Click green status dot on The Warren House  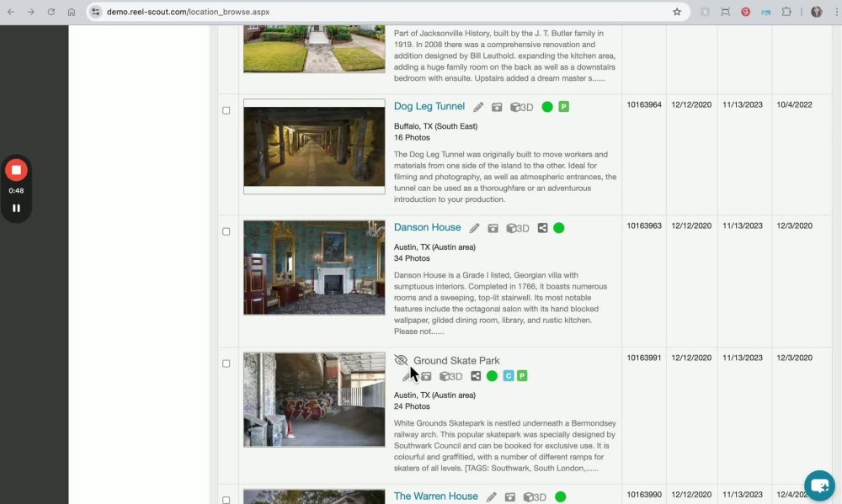561,497
